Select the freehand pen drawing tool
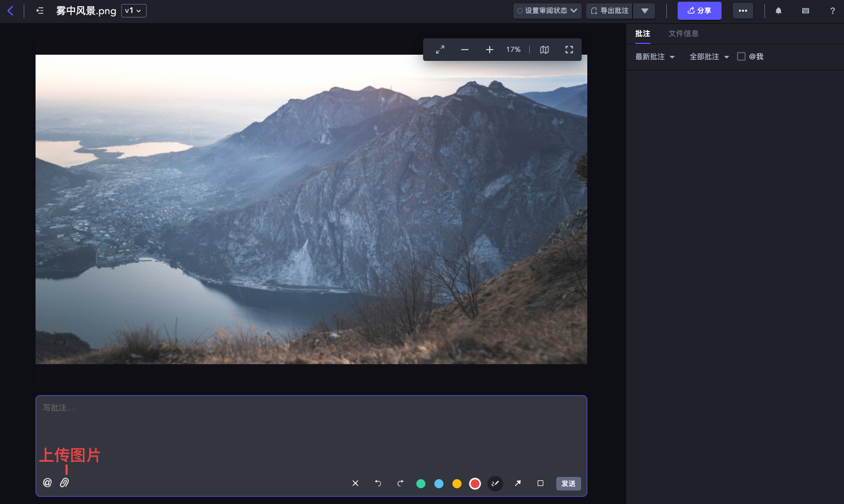The image size is (844, 504). tap(495, 484)
